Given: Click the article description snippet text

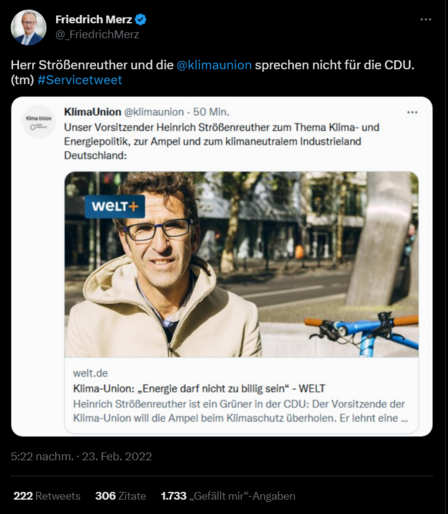Looking at the screenshot, I should [x=240, y=411].
